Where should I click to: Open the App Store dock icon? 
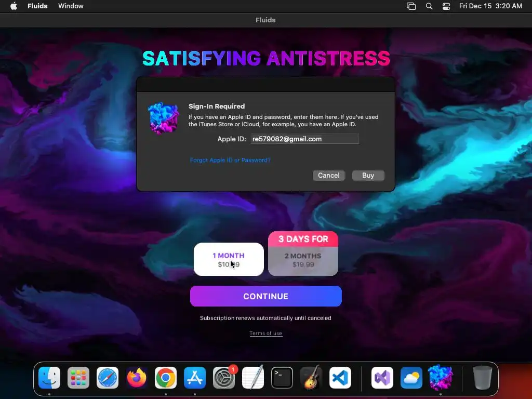point(195,377)
